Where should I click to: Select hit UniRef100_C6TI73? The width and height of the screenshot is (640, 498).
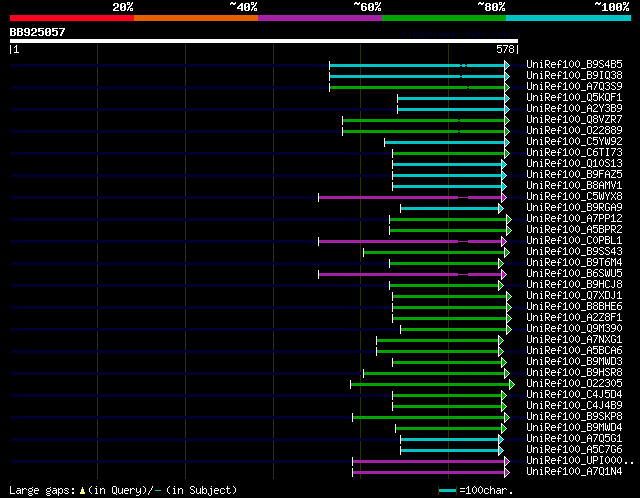(x=574, y=153)
